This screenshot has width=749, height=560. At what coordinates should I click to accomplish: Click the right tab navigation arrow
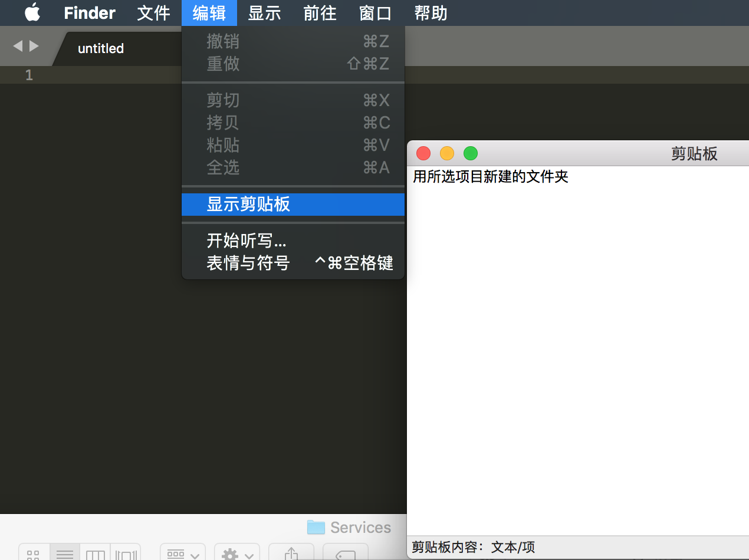(34, 46)
